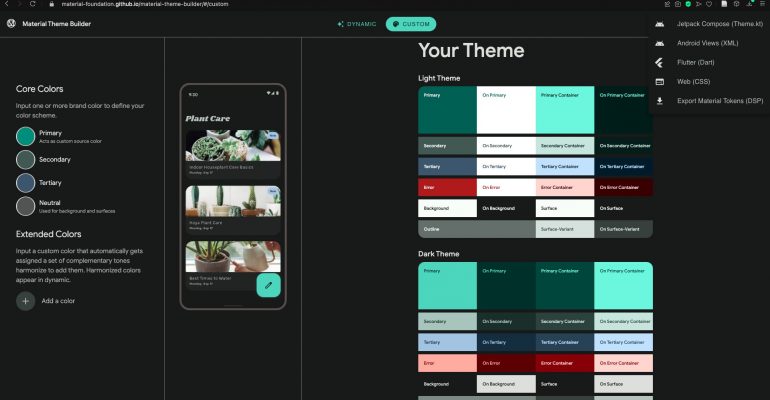The height and width of the screenshot is (400, 770).
Task: Open the watering plant card image in preview
Action: [233, 256]
